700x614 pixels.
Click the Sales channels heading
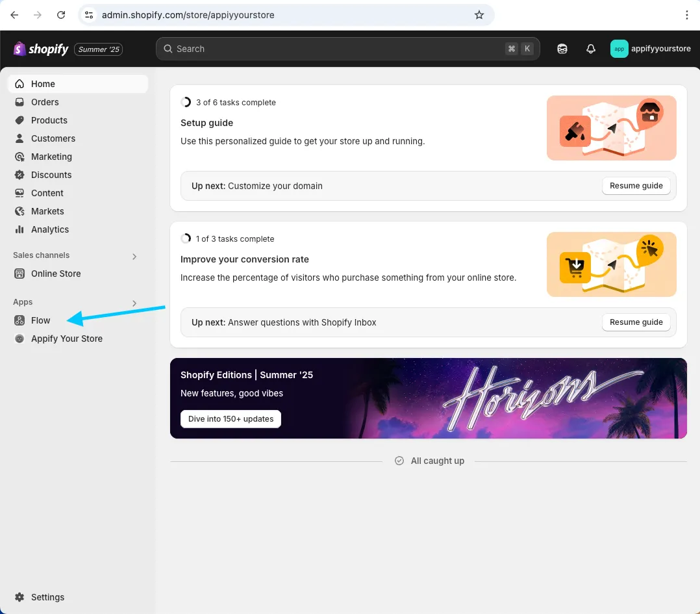[41, 255]
